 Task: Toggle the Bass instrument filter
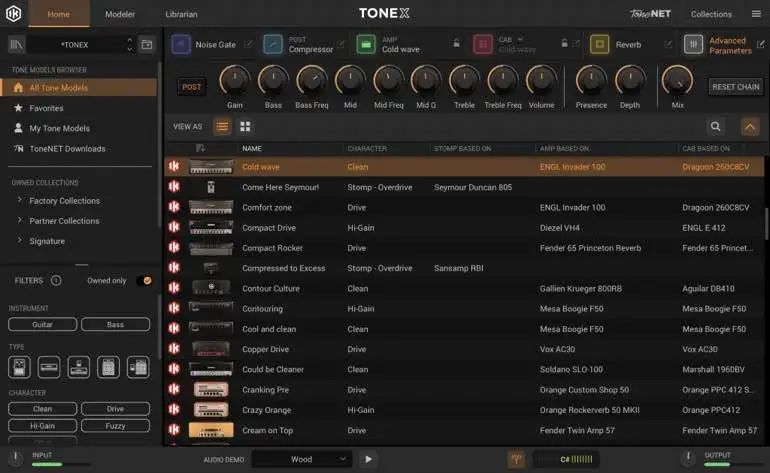[x=115, y=324]
